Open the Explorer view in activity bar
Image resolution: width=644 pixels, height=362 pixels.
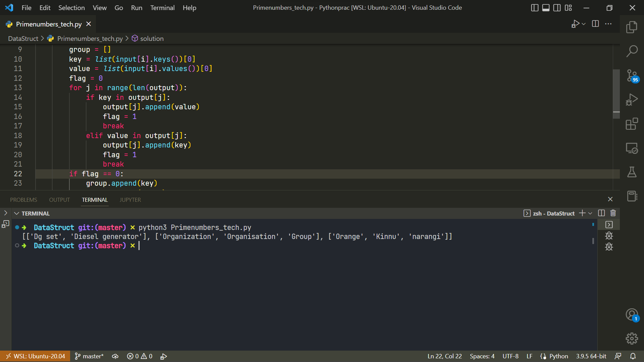point(632,27)
